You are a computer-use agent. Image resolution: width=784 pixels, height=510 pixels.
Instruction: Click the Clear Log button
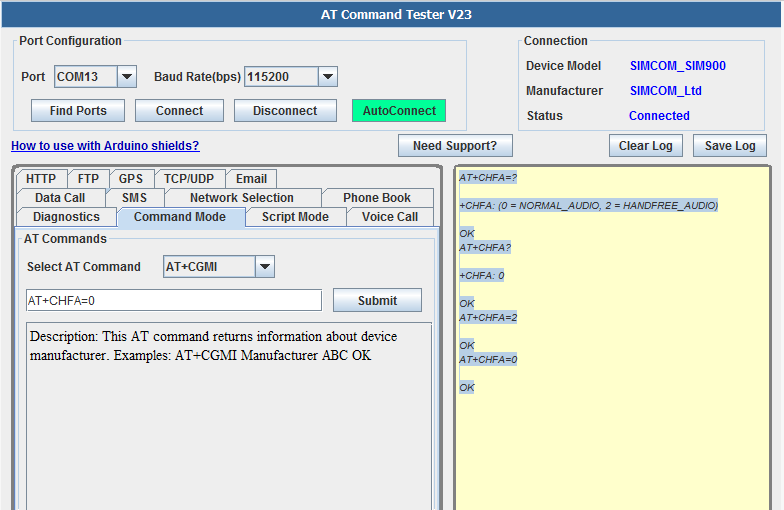[x=646, y=146]
